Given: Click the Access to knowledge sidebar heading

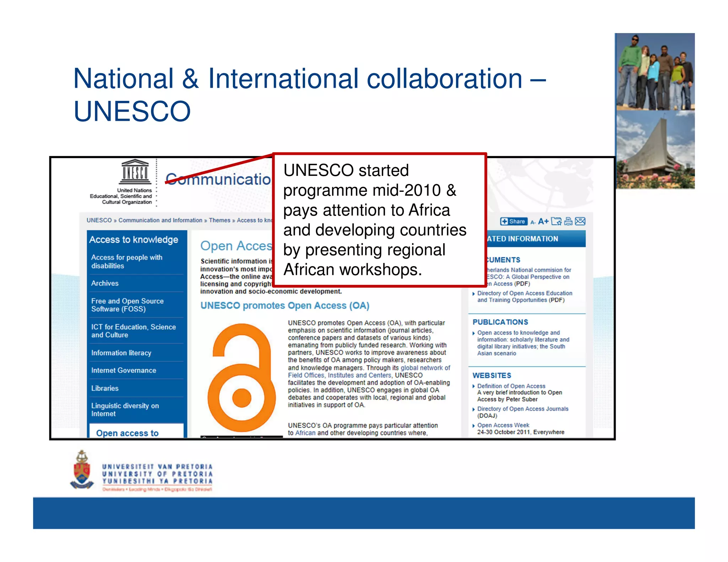Looking at the screenshot, I should pos(134,239).
